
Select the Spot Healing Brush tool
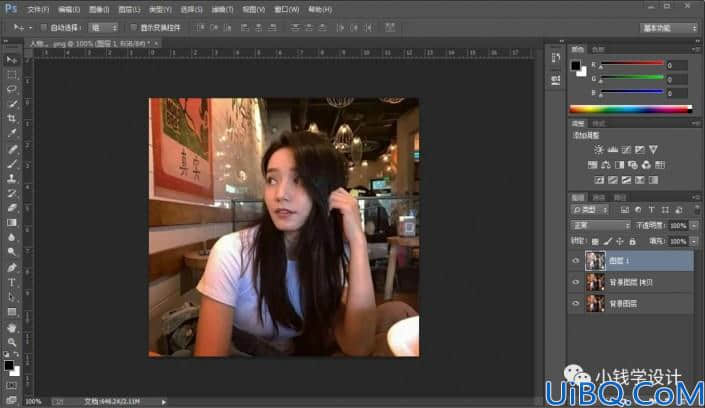pos(12,149)
